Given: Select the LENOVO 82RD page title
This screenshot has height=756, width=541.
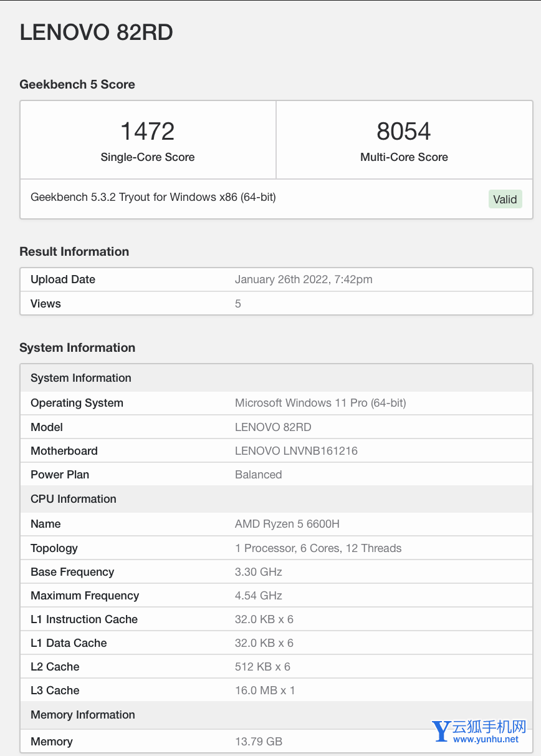Looking at the screenshot, I should click(97, 32).
